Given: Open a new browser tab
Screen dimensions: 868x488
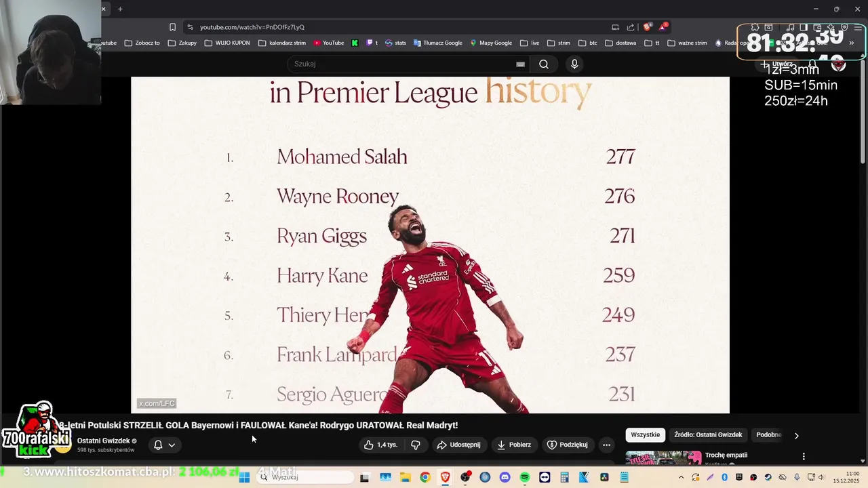Looking at the screenshot, I should (x=120, y=9).
